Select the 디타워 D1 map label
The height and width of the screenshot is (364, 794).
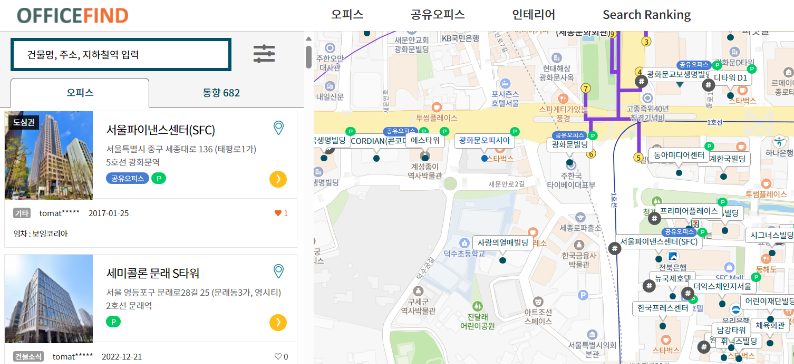coord(730,78)
